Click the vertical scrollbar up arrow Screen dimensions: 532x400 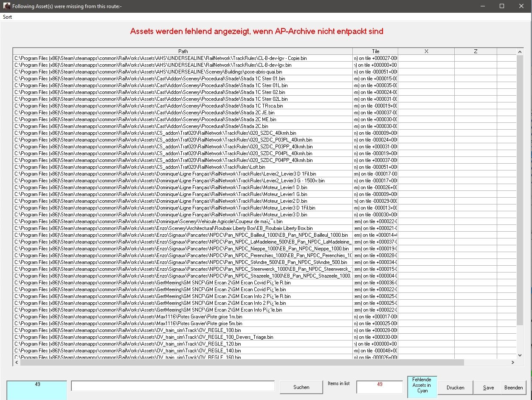coord(520,52)
